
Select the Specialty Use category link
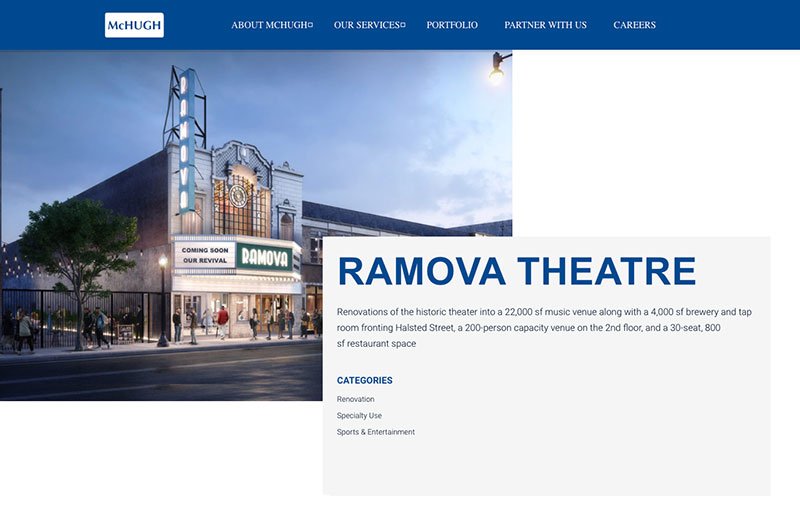359,416
